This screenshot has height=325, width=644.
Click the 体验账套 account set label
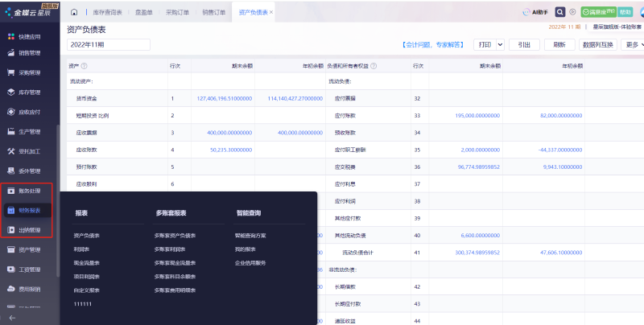coord(617,27)
